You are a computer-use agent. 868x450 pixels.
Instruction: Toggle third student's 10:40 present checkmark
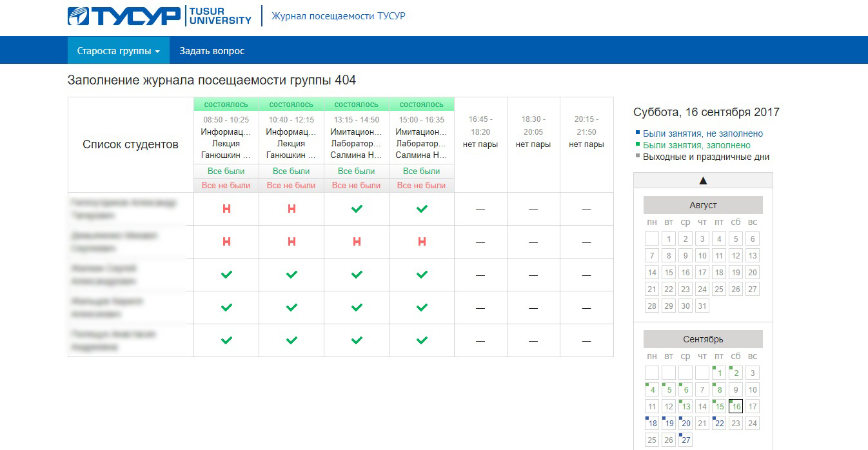click(291, 275)
